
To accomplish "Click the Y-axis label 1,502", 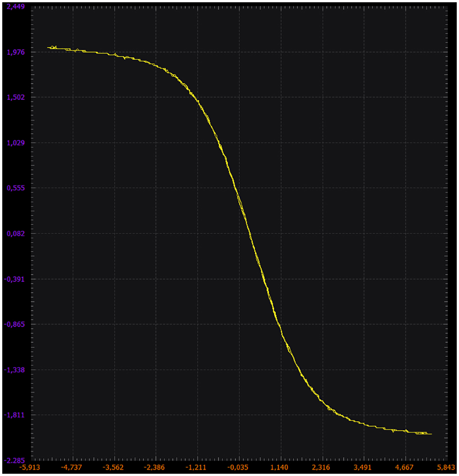I will pyautogui.click(x=17, y=97).
